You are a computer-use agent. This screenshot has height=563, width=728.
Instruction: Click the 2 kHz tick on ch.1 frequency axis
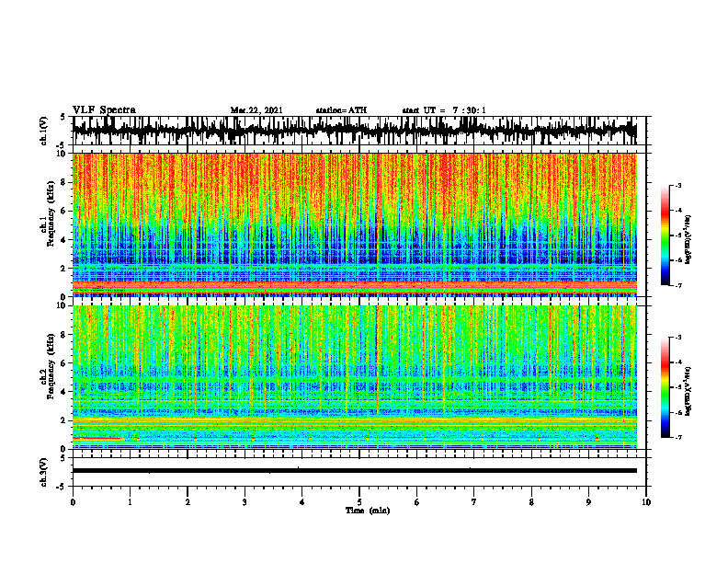tap(63, 269)
